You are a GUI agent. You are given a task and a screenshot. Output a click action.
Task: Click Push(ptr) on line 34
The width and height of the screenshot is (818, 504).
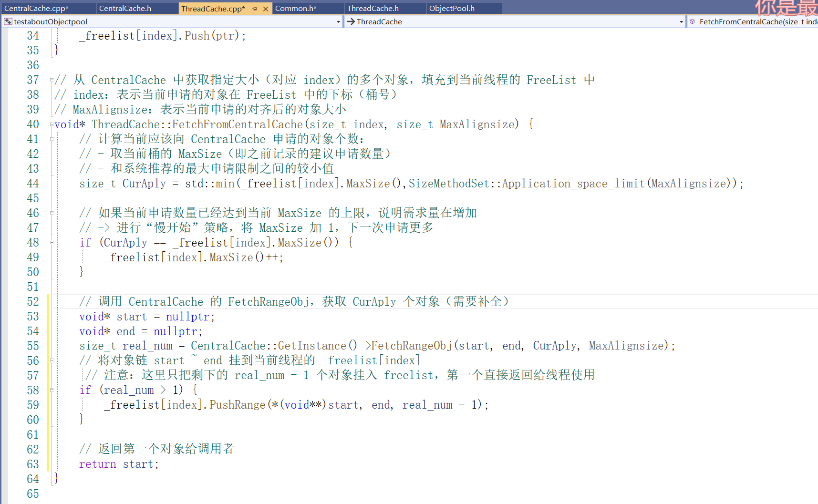(212, 36)
